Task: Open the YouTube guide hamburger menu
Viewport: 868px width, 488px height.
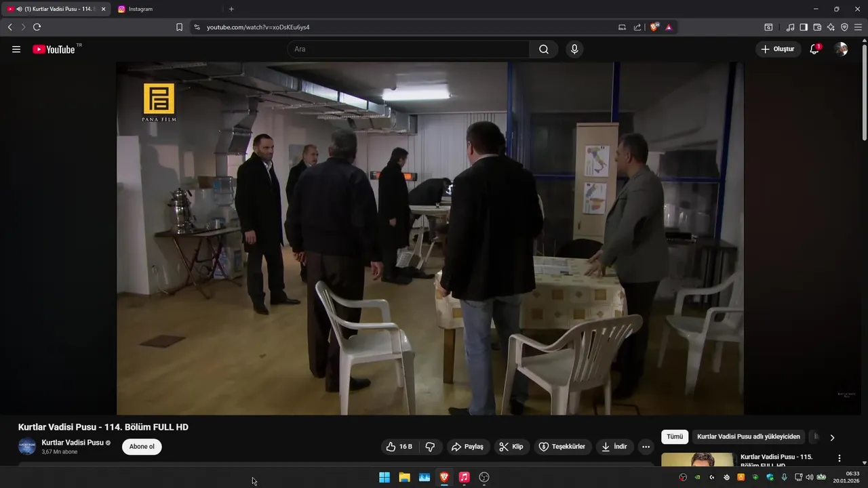Action: pos(16,49)
